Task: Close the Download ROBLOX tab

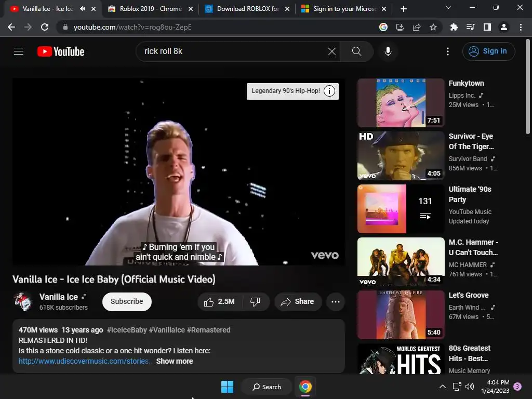Action: pos(287,9)
